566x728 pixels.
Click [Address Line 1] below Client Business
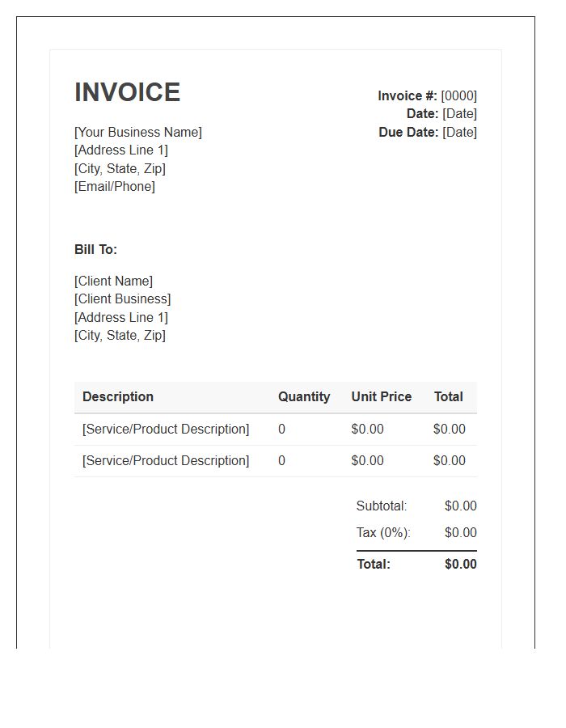coord(121,318)
